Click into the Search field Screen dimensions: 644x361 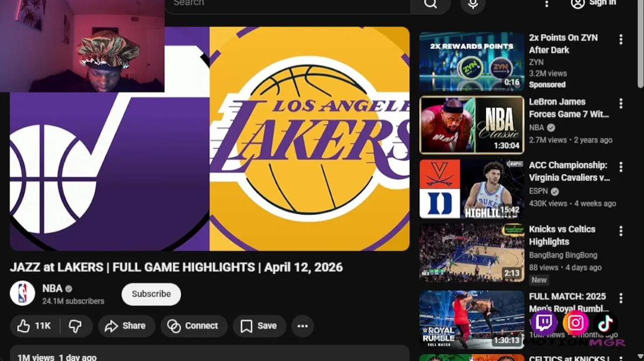(x=288, y=4)
